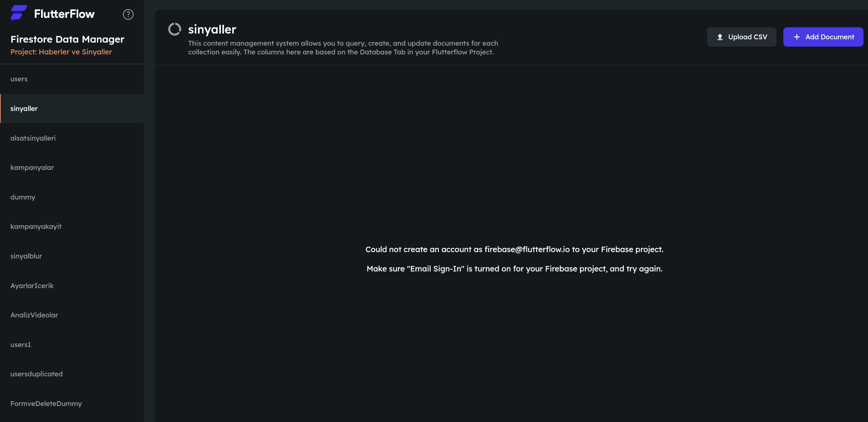Upload a CSV file
The width and height of the screenshot is (868, 422).
741,37
